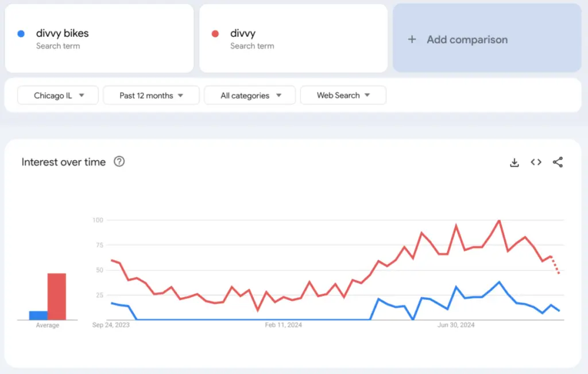The width and height of the screenshot is (588, 374).
Task: Open the help icon beside Interest over time
Action: pos(119,162)
